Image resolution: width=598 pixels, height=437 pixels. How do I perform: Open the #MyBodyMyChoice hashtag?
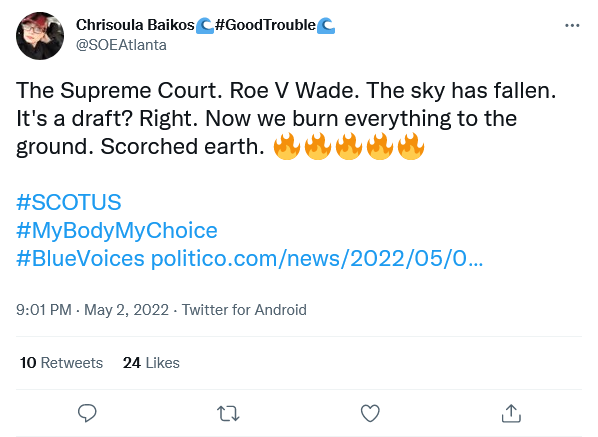pyautogui.click(x=117, y=230)
